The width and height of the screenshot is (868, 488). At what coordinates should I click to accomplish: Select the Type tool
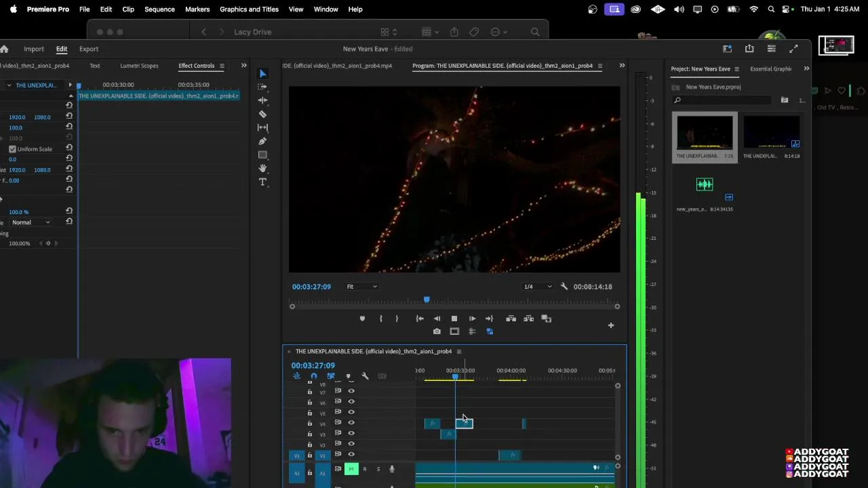pyautogui.click(x=263, y=182)
